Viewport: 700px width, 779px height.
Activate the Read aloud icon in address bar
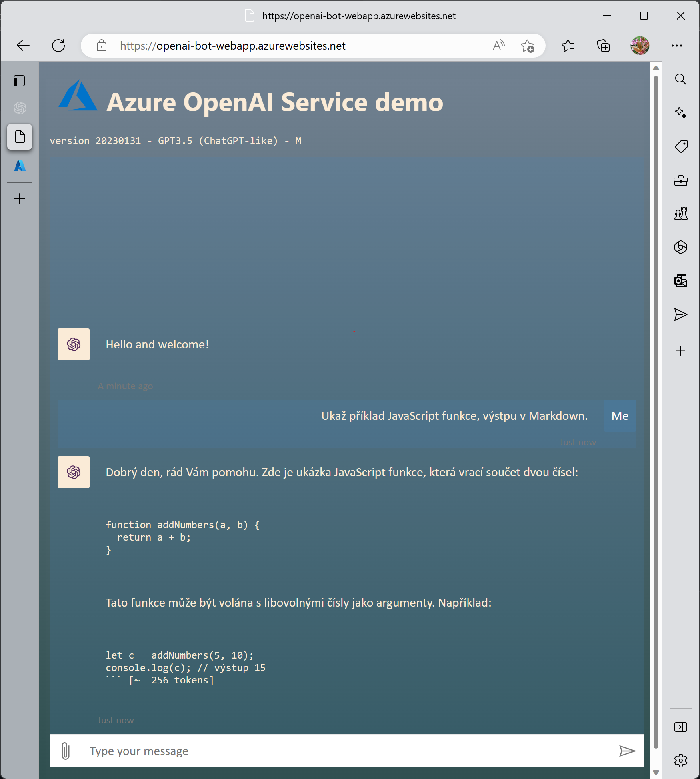498,46
